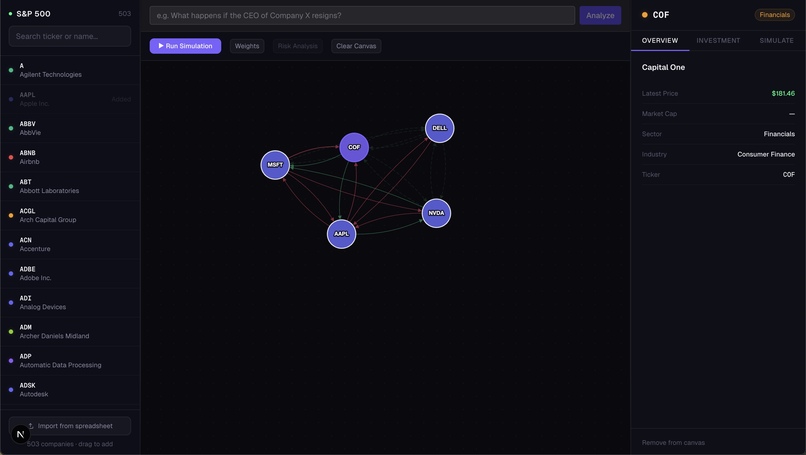The image size is (806, 455).
Task: Select ADP Automatic Data Processing row
Action: tap(70, 360)
